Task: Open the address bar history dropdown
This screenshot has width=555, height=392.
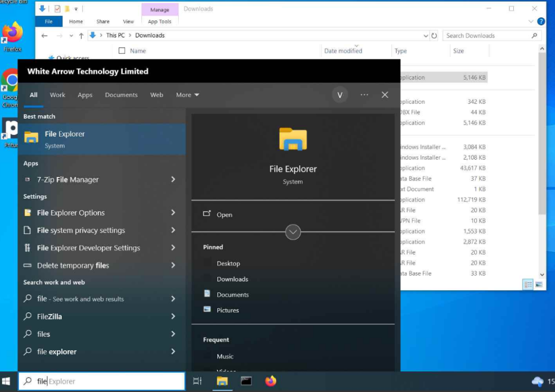Action: pyautogui.click(x=425, y=35)
